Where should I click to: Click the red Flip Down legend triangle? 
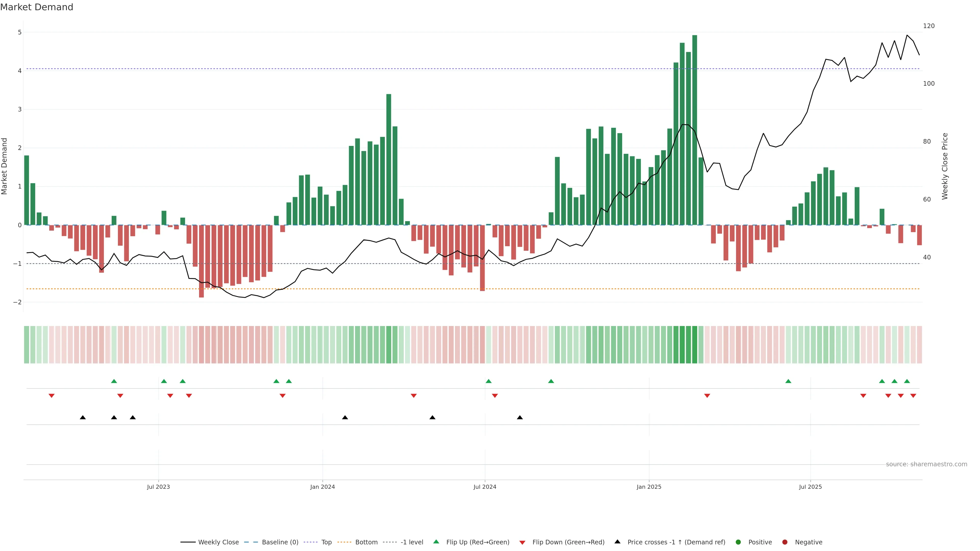(522, 542)
